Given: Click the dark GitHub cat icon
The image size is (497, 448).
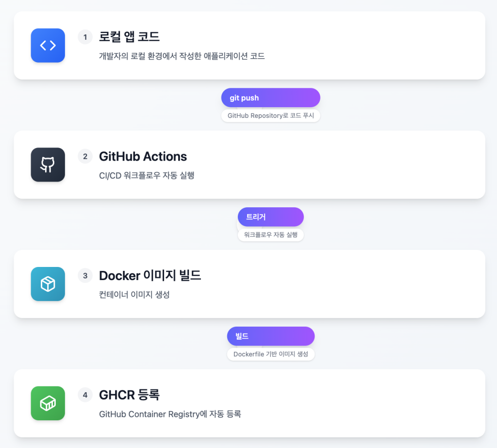Looking at the screenshot, I should click(x=48, y=165).
